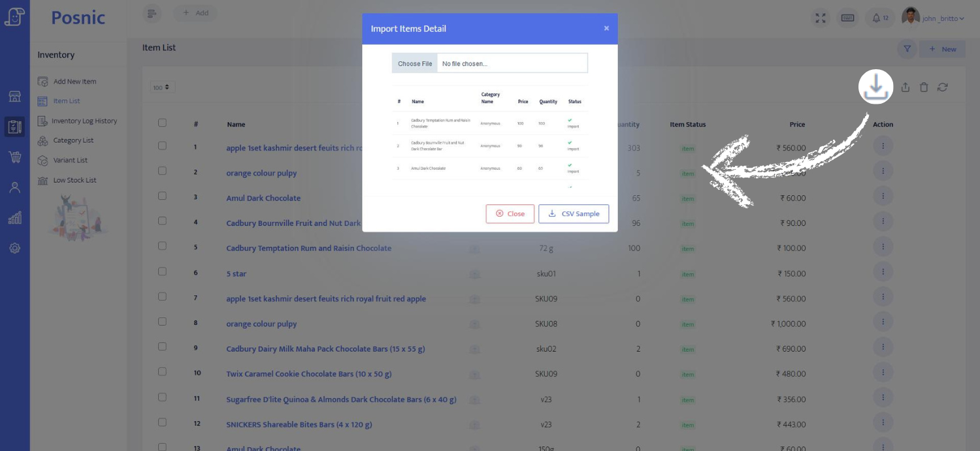Screen dimensions: 980x451
Task: Open the rows-per-page 100 dropdown
Action: (x=161, y=87)
